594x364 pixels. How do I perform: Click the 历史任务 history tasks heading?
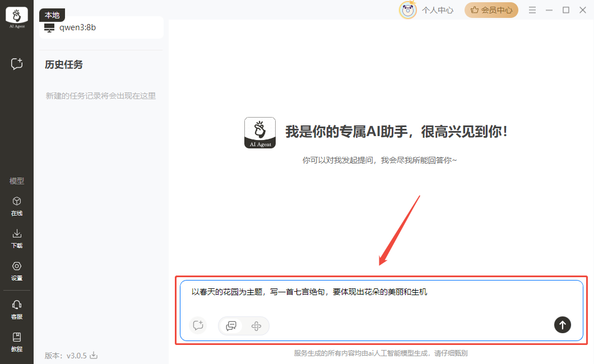tap(64, 65)
